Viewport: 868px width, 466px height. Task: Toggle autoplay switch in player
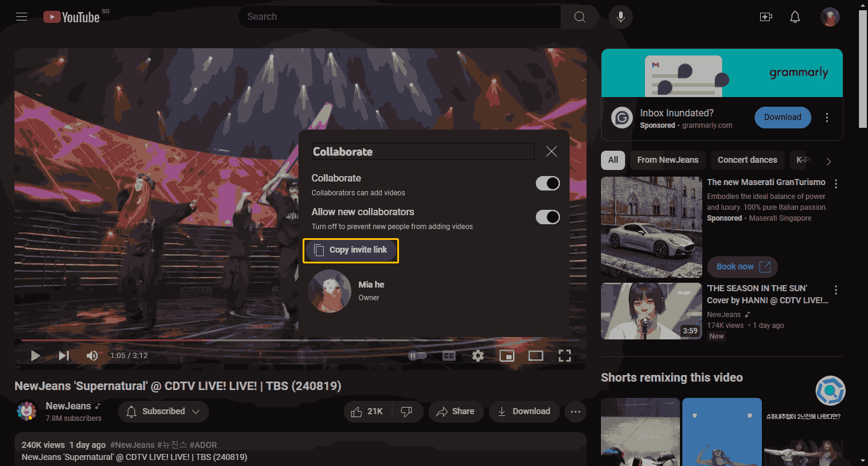pyautogui.click(x=417, y=356)
